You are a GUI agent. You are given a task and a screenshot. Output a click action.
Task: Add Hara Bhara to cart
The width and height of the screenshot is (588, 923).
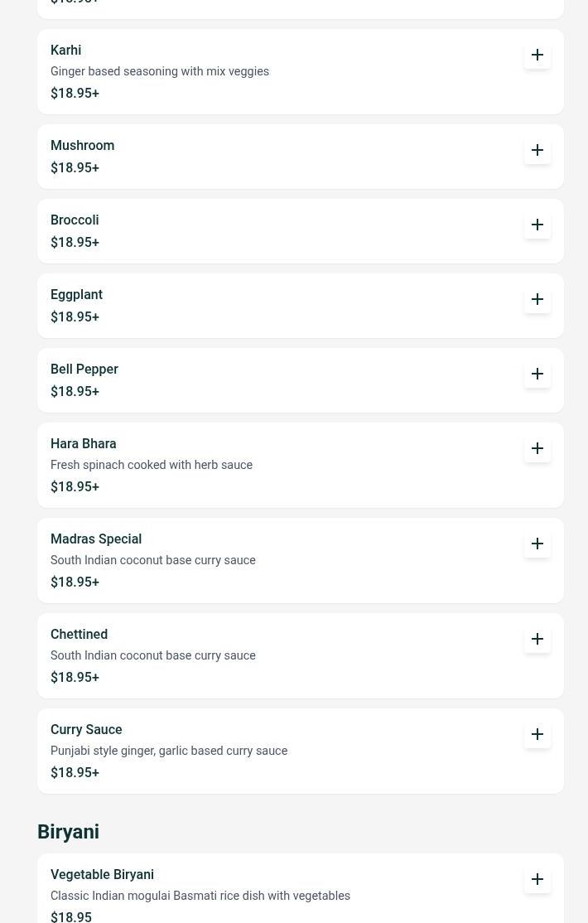click(537, 448)
